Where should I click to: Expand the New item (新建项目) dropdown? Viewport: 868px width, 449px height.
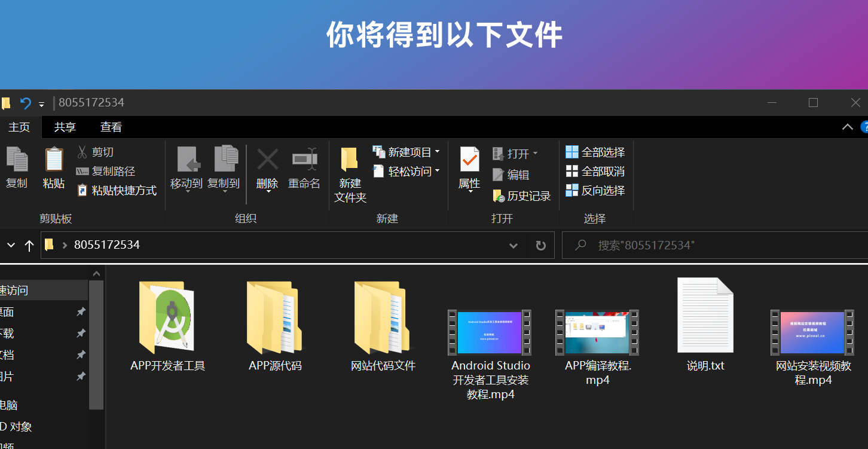coord(437,152)
